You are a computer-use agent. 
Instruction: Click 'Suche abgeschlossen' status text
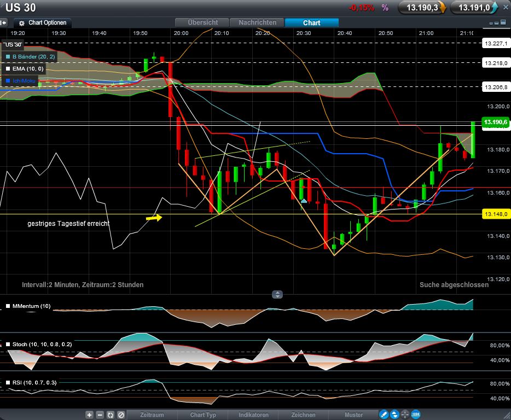pyautogui.click(x=454, y=285)
